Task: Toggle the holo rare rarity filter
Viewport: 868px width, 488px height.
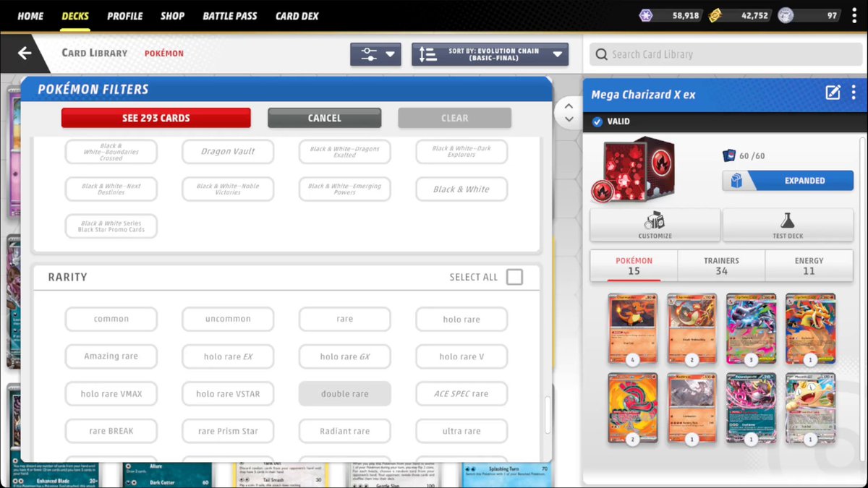Action: point(461,319)
